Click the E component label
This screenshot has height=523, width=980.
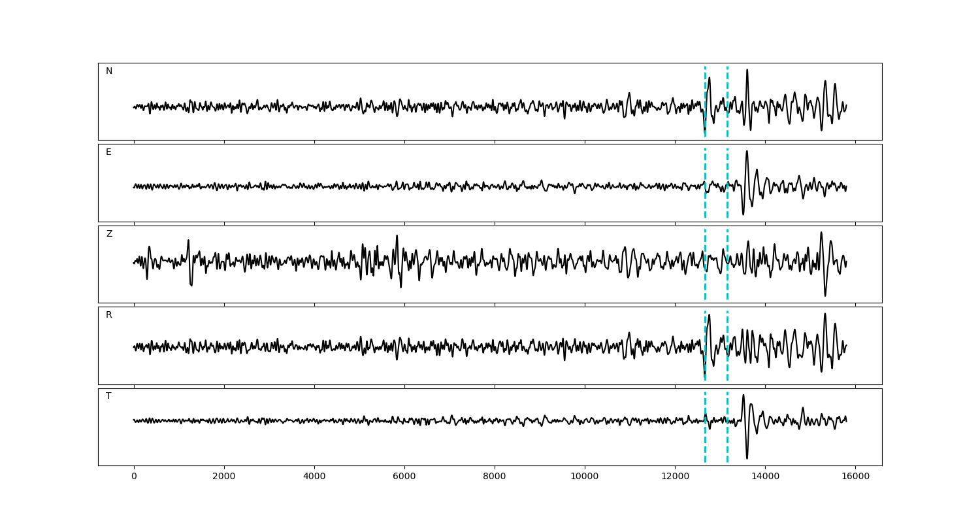pos(108,152)
